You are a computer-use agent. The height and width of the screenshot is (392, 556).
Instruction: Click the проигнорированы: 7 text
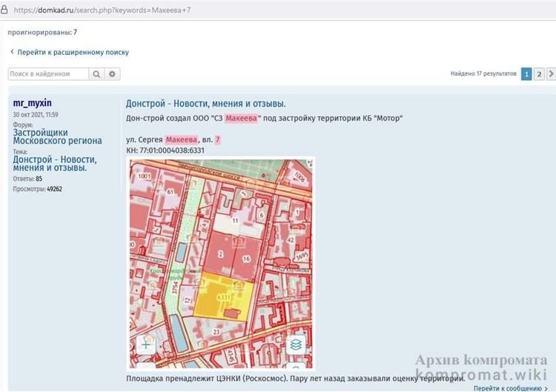coord(42,33)
